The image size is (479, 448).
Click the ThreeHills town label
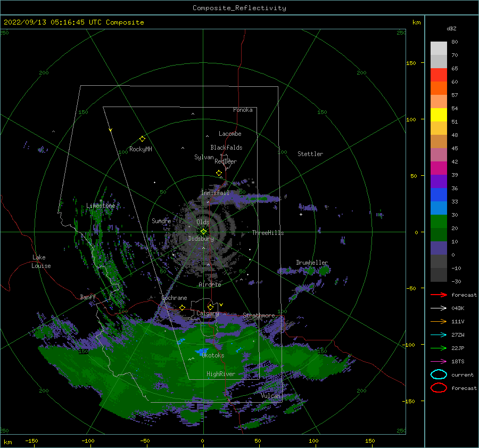[268, 233]
